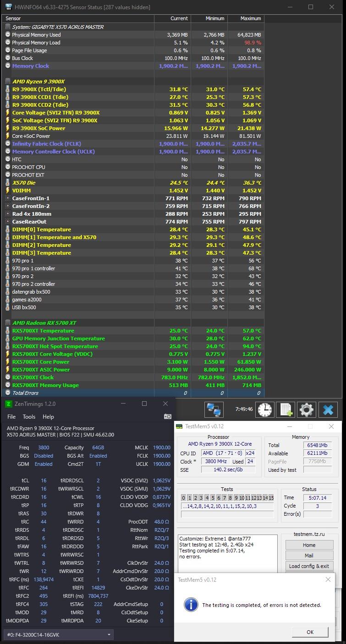The image size is (346, 644).
Task: Click the blue info icon in TestMem5 dialog
Action: click(x=191, y=605)
